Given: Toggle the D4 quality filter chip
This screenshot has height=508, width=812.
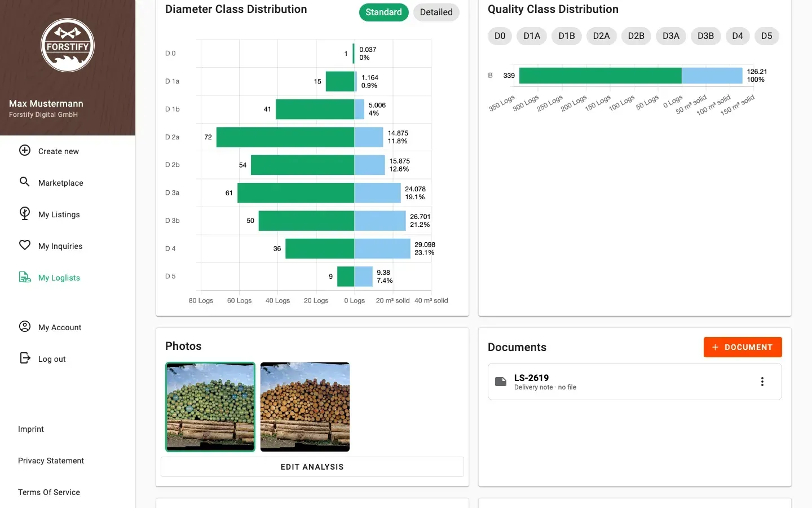Looking at the screenshot, I should tap(738, 36).
